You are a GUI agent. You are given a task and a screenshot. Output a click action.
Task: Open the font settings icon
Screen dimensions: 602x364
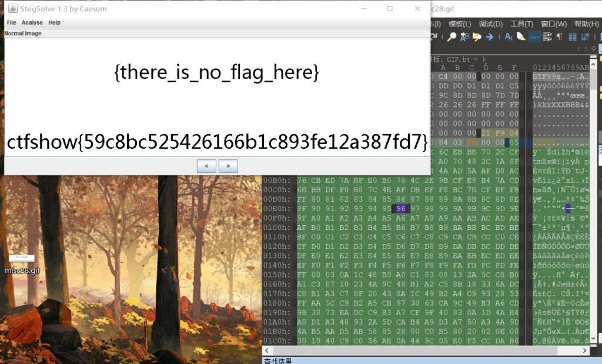coord(509,37)
